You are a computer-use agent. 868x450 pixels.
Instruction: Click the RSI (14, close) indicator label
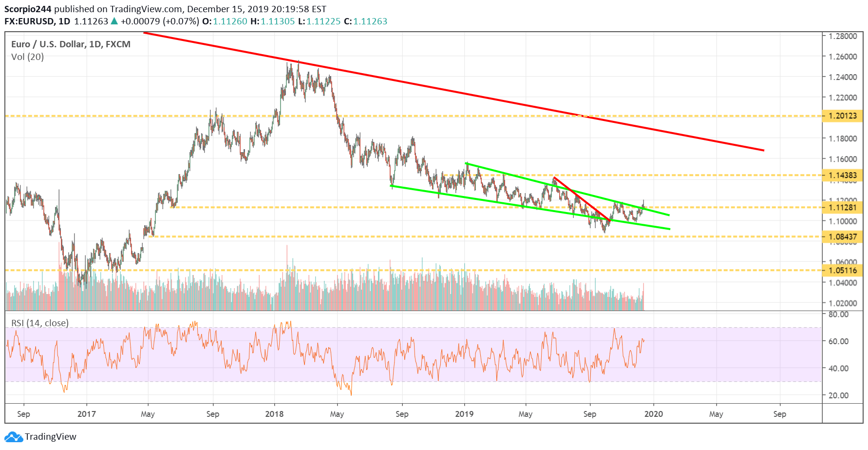coord(40,323)
